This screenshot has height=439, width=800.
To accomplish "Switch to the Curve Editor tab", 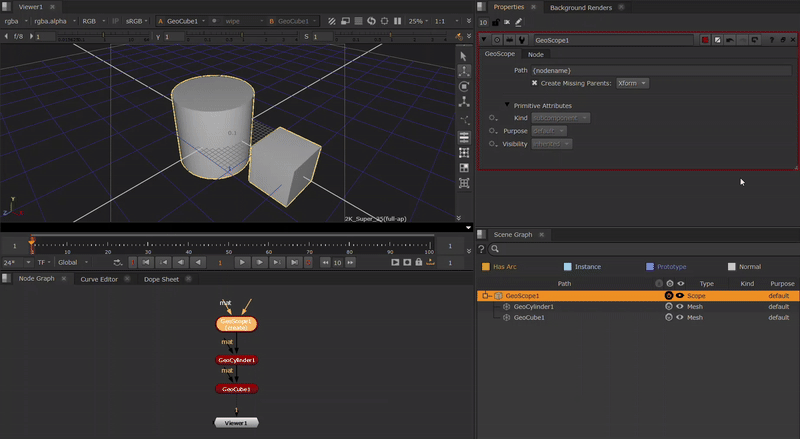I will pos(99,279).
